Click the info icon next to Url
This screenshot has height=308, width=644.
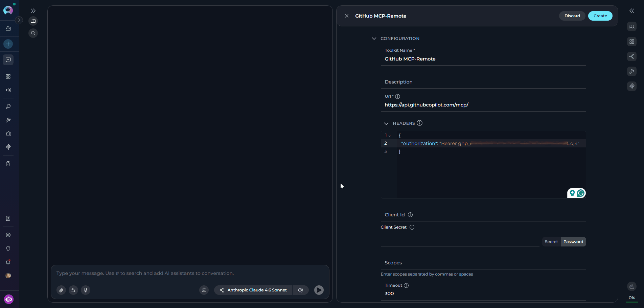pos(398,96)
